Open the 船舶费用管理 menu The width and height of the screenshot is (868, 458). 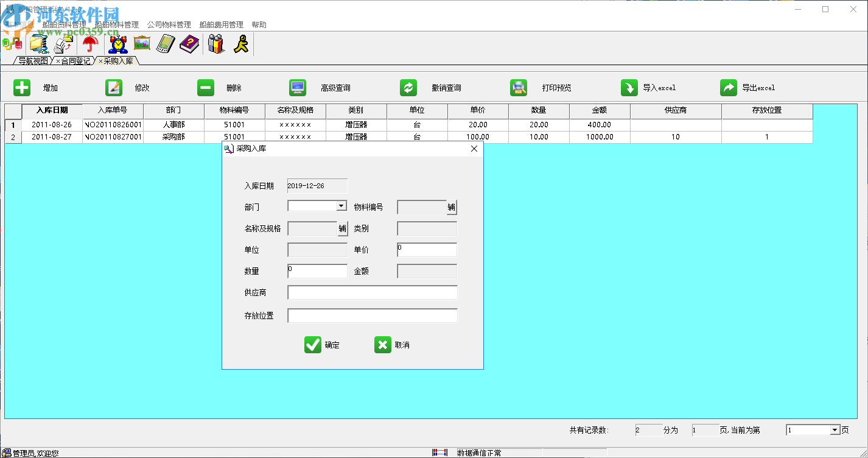coord(222,25)
